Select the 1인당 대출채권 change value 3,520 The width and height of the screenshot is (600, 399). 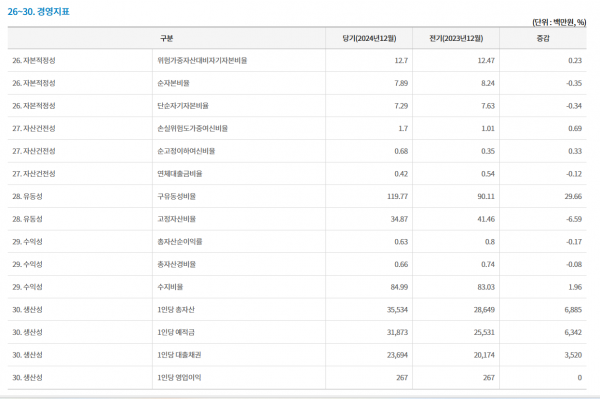point(573,355)
